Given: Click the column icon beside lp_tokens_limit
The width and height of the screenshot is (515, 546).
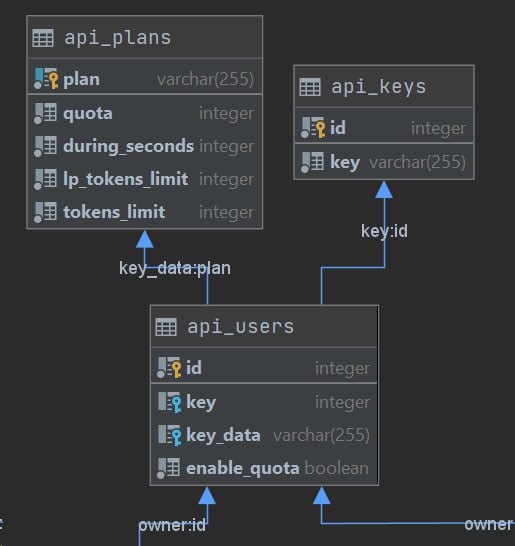Looking at the screenshot, I should (x=45, y=179).
